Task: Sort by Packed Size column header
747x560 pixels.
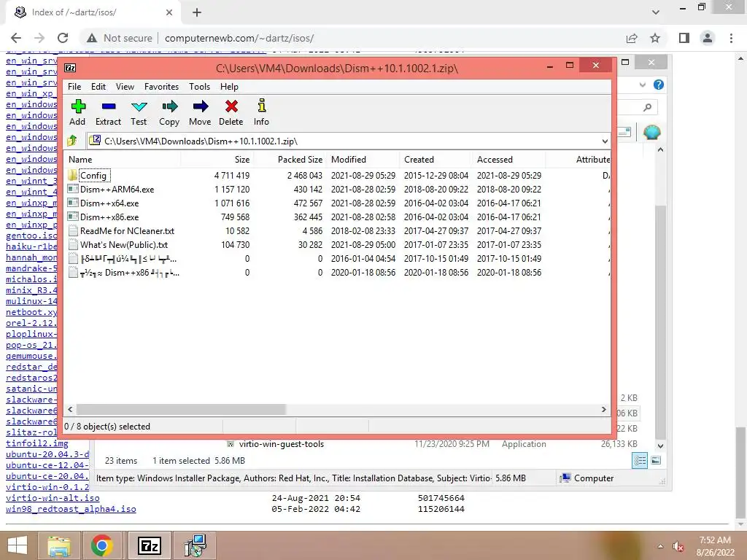Action: click(290, 160)
